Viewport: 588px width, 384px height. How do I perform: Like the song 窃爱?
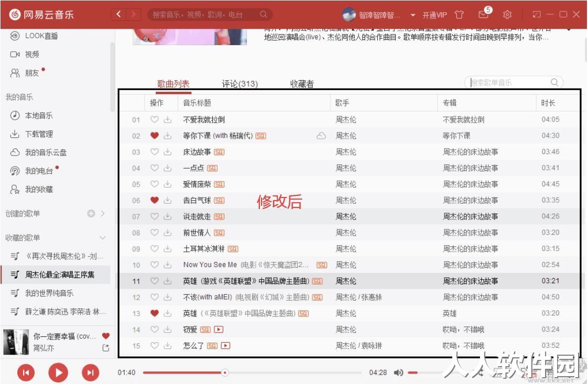(x=154, y=329)
